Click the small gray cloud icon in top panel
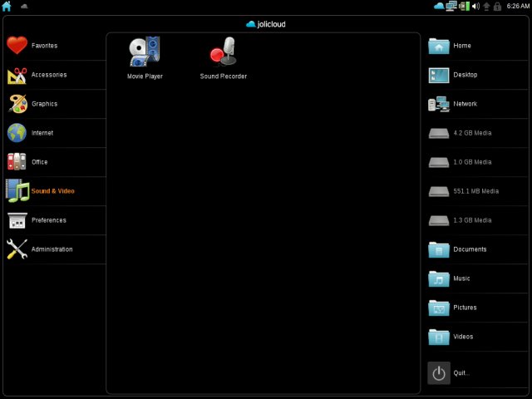Screen dimensions: 532x399 (x=24, y=6)
